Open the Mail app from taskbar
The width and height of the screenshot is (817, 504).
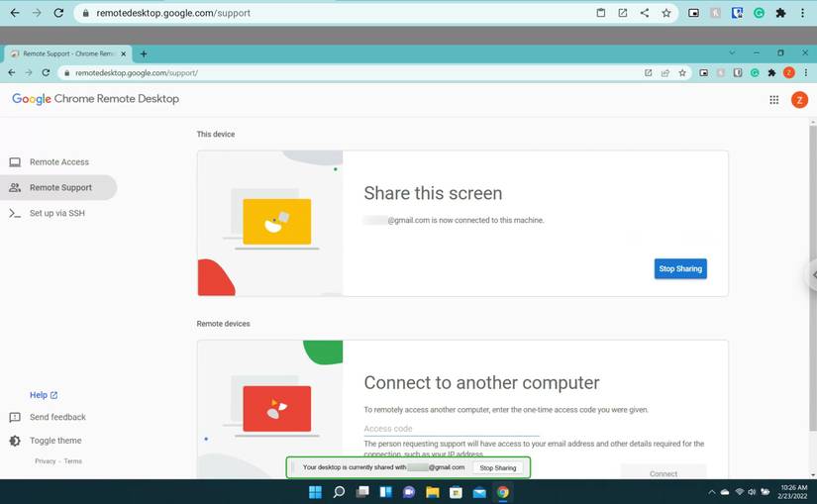(479, 492)
